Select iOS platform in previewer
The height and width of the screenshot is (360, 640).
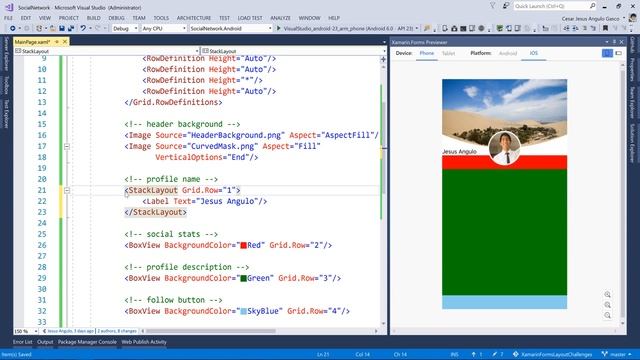533,53
